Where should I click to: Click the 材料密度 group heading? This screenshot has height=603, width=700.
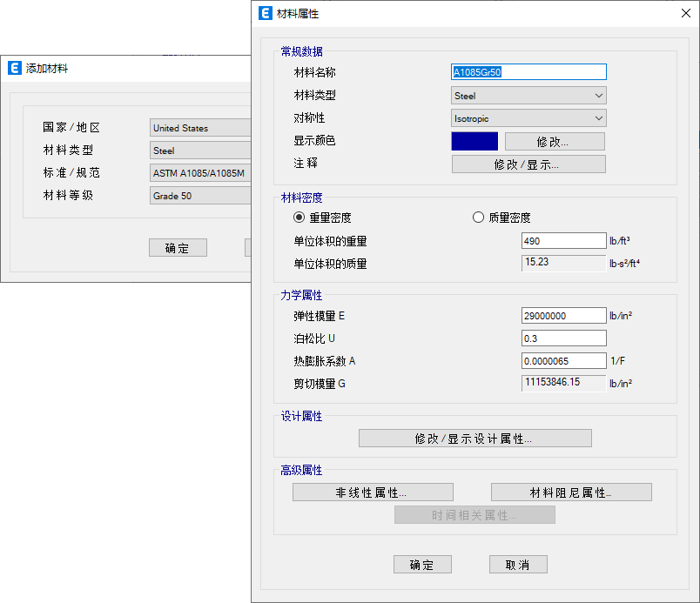(x=302, y=198)
